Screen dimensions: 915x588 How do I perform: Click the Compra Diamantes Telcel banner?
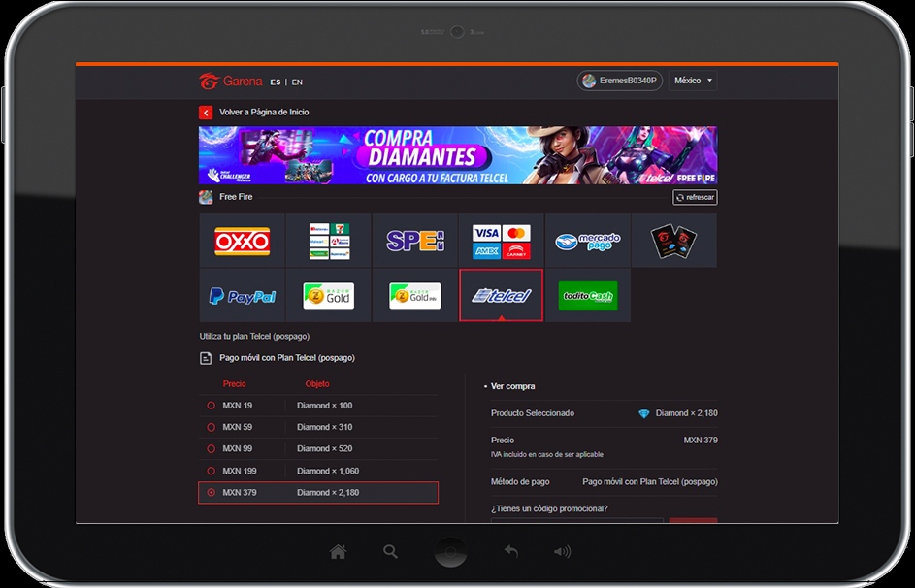coord(458,155)
